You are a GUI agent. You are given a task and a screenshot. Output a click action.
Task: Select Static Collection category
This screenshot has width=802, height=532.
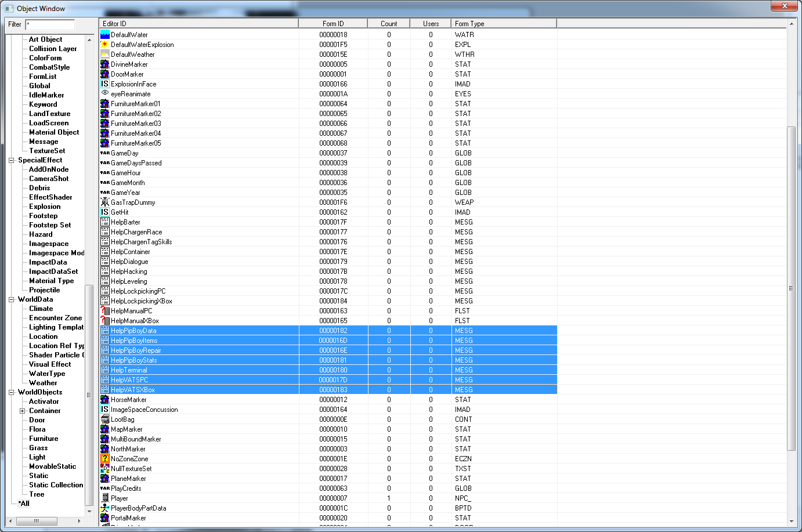(x=56, y=485)
